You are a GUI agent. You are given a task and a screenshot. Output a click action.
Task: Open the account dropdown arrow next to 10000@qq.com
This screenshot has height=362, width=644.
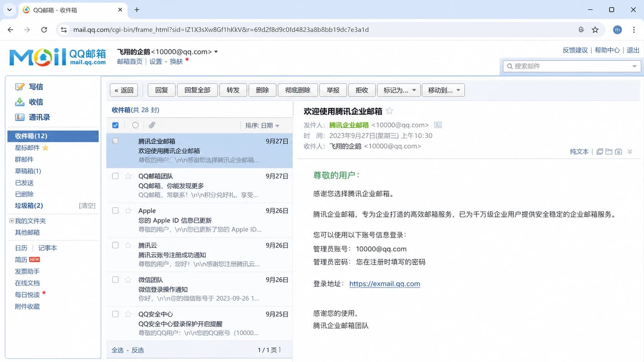[216, 52]
